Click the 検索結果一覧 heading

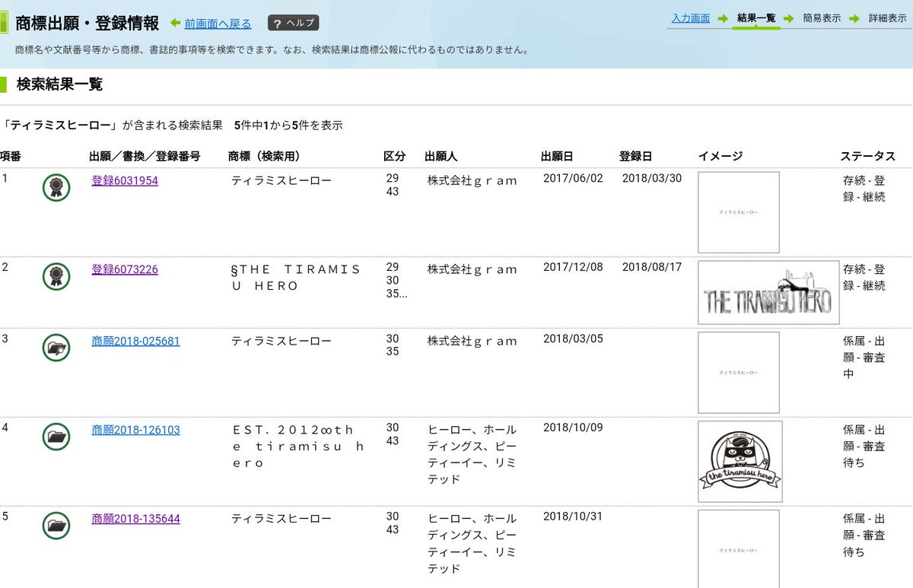click(x=59, y=84)
